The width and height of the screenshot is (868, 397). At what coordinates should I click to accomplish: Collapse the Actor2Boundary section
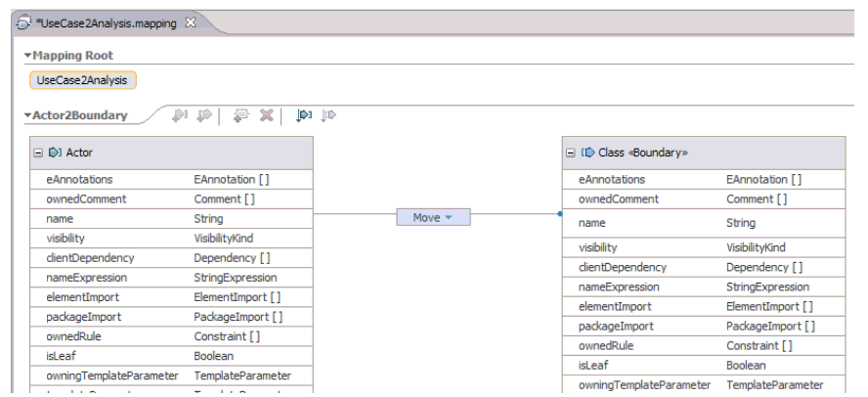coord(28,115)
